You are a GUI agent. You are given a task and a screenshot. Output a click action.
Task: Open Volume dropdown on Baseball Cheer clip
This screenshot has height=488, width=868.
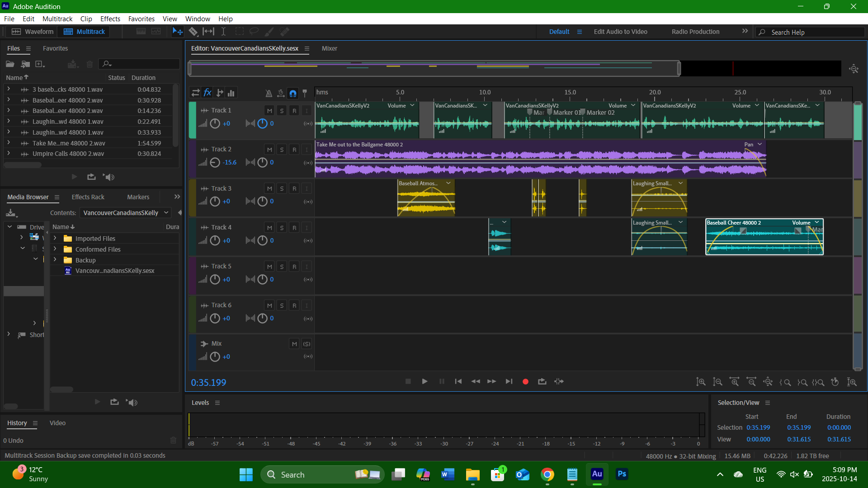[x=817, y=223]
